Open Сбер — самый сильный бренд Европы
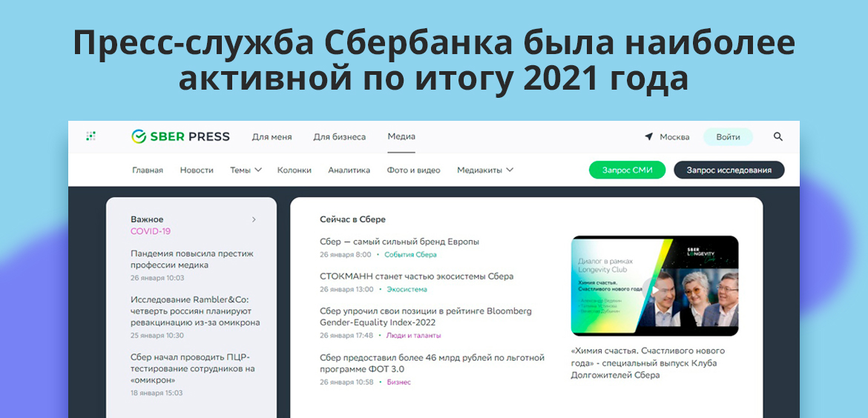Viewport: 868px width, 418px height. click(x=400, y=242)
